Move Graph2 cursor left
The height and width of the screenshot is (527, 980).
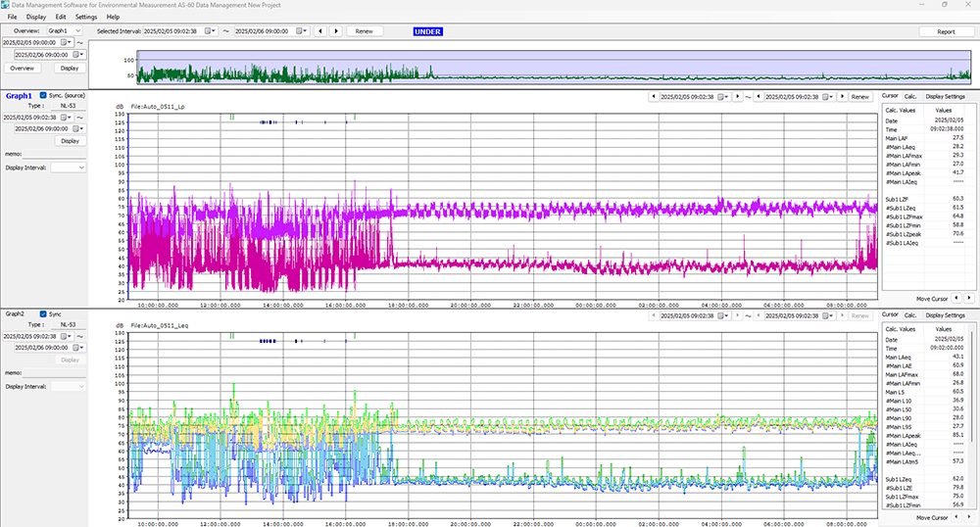(956, 517)
